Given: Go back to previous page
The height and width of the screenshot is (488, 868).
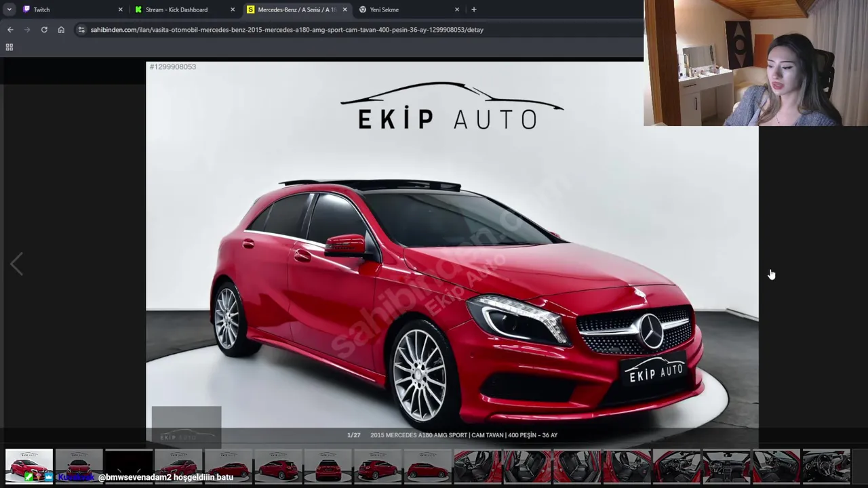Looking at the screenshot, I should (x=10, y=30).
